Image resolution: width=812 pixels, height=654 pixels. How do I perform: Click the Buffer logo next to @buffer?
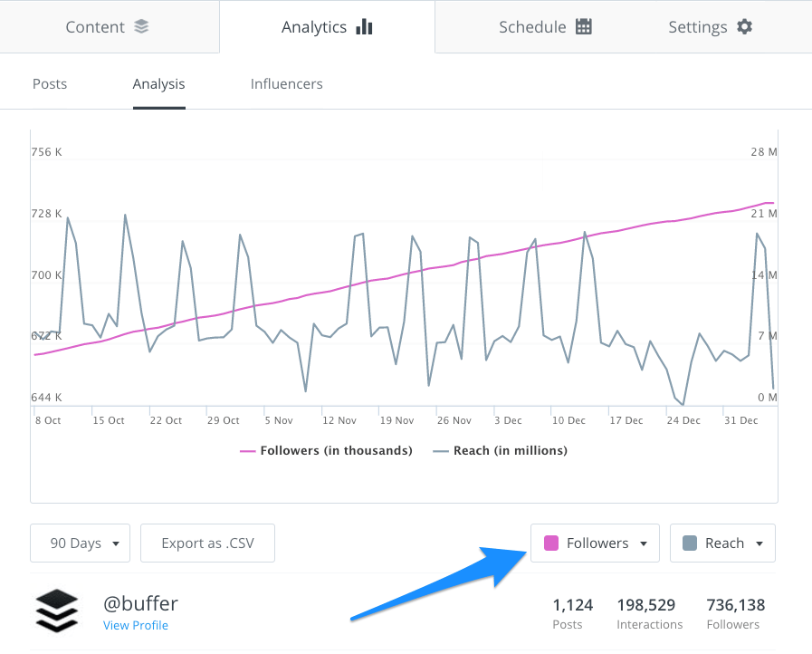(x=56, y=610)
